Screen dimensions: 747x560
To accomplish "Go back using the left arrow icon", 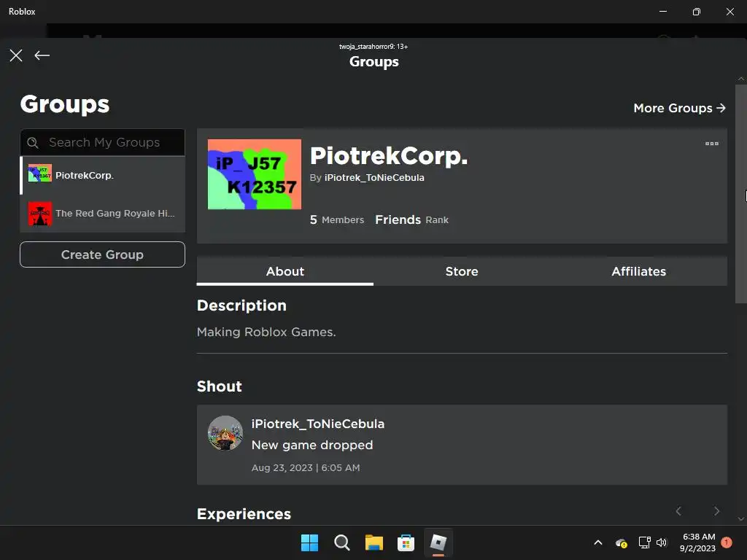I will point(42,55).
